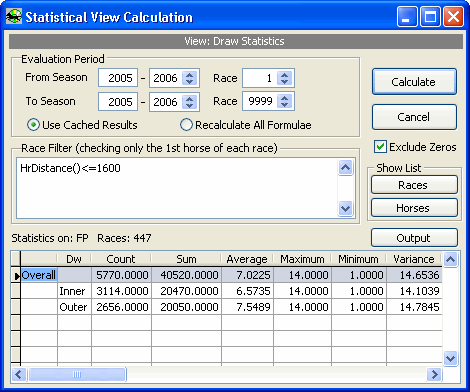The height and width of the screenshot is (392, 470).
Task: Select the Inner draw row cell
Action: [x=74, y=291]
